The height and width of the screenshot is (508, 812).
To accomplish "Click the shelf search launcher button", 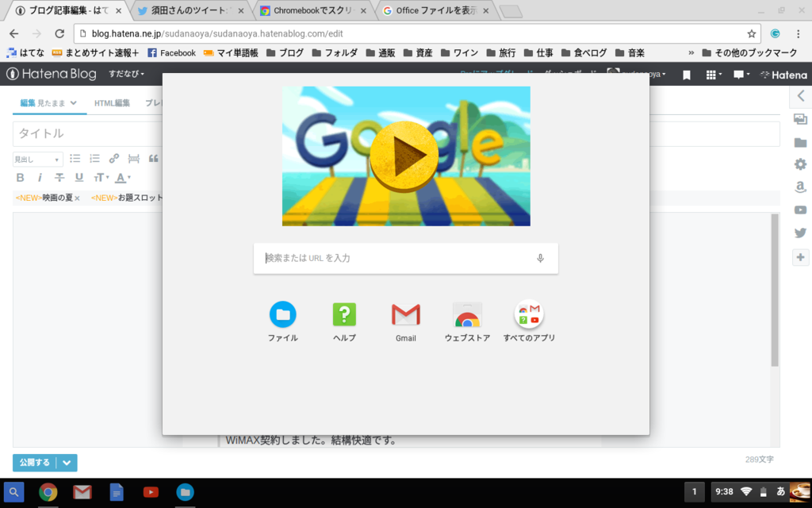I will (x=14, y=492).
